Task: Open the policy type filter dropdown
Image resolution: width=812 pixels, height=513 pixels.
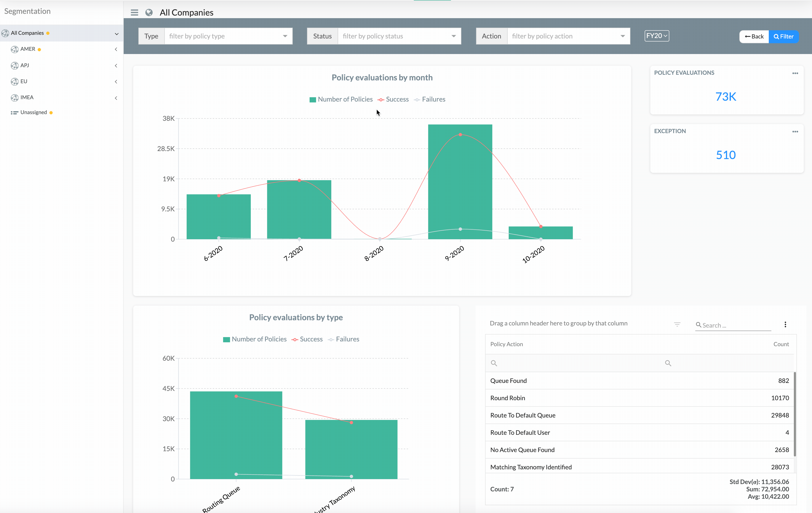Action: coord(228,36)
